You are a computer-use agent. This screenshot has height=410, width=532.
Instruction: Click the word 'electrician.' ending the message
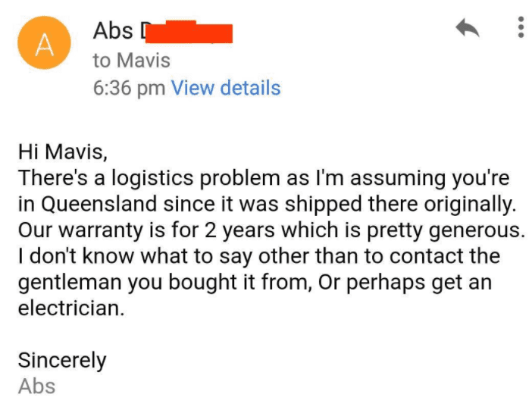(71, 308)
